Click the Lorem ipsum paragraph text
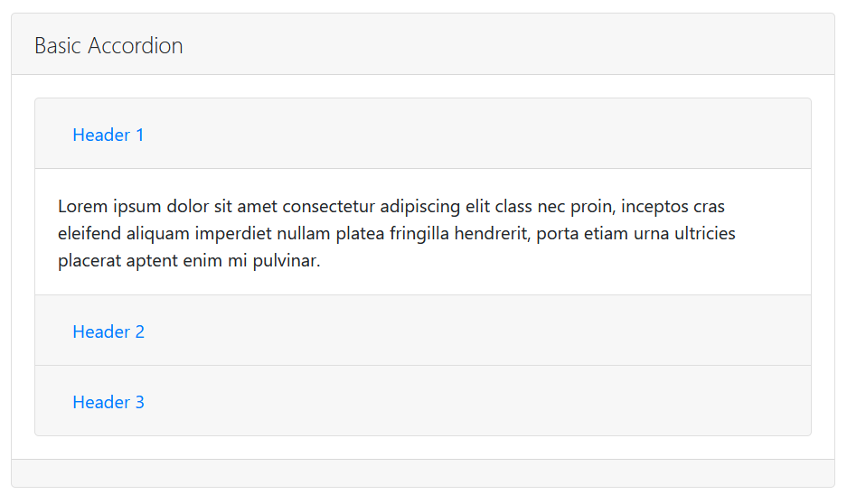The height and width of the screenshot is (504, 847). tap(397, 233)
